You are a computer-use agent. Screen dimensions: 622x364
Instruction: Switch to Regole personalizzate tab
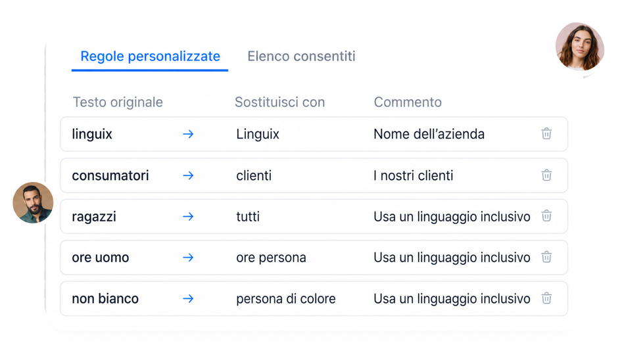tap(150, 57)
